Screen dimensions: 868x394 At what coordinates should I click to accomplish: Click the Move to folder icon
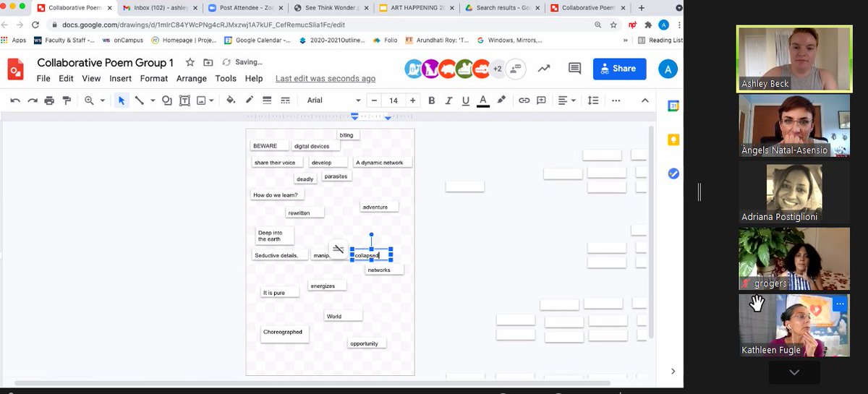tap(209, 62)
